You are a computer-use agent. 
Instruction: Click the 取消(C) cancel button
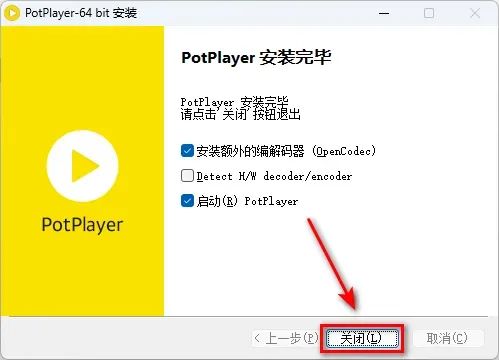[448, 338]
